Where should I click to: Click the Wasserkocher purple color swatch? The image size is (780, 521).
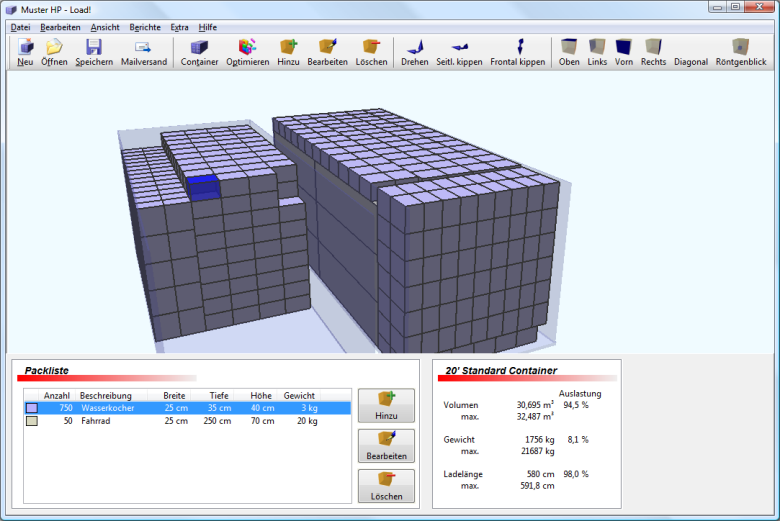tap(32, 408)
